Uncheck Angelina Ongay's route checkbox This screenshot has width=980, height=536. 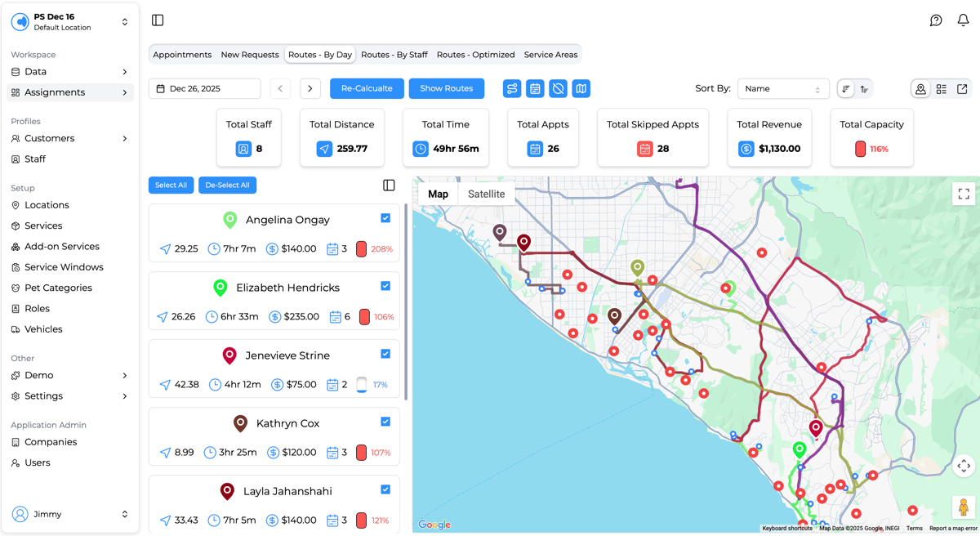(385, 218)
